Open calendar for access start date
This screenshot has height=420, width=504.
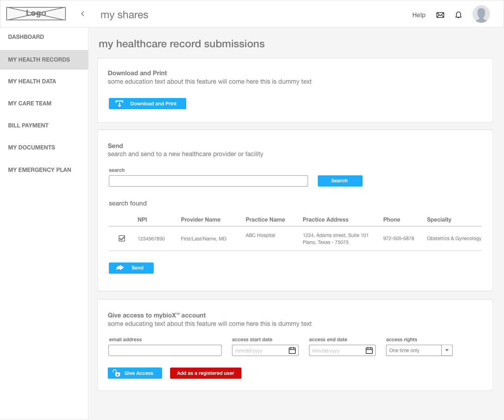pos(292,350)
